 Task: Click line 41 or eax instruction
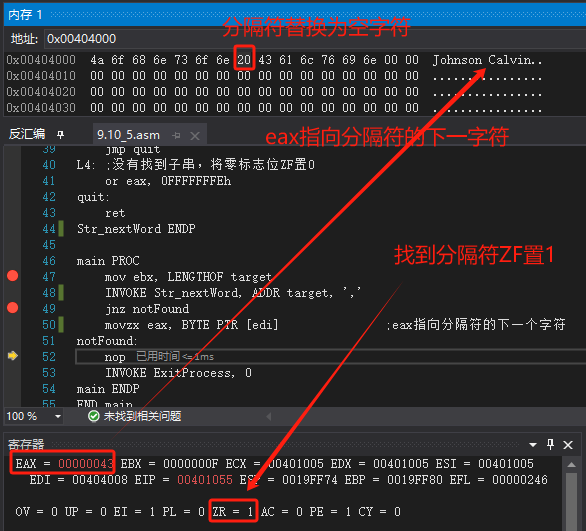point(168,181)
